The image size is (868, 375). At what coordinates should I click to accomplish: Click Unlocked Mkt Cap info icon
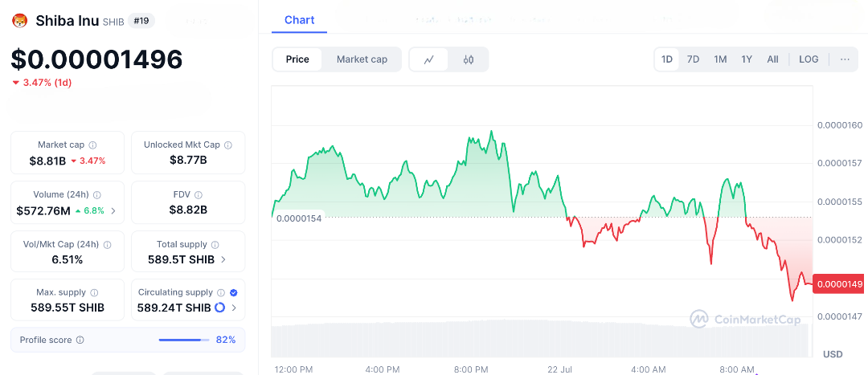point(228,145)
